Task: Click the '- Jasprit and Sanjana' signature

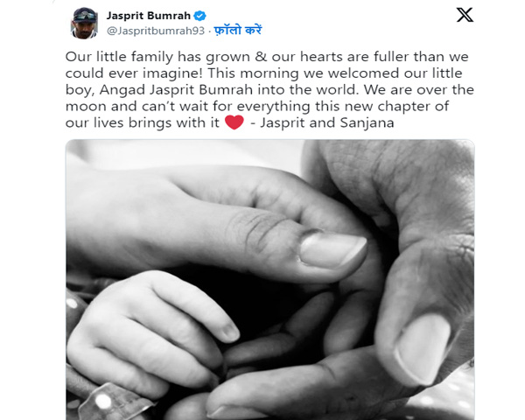Action: (322, 122)
